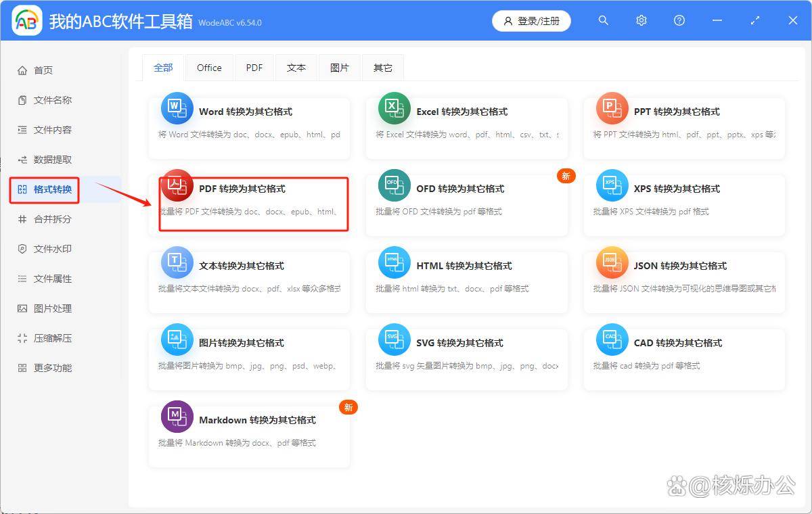Click the 合并拆分 sidebar icon
The height and width of the screenshot is (514, 812).
[x=22, y=219]
